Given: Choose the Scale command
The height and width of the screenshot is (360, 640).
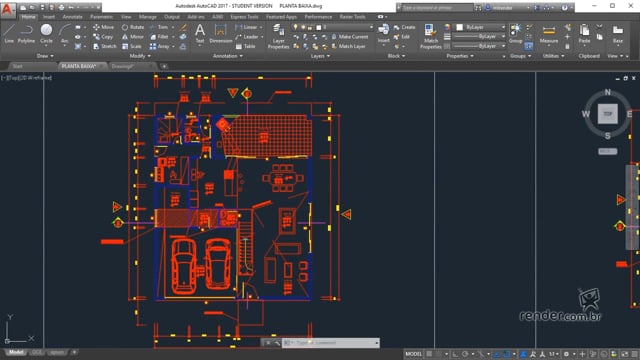Looking at the screenshot, I should [x=131, y=47].
